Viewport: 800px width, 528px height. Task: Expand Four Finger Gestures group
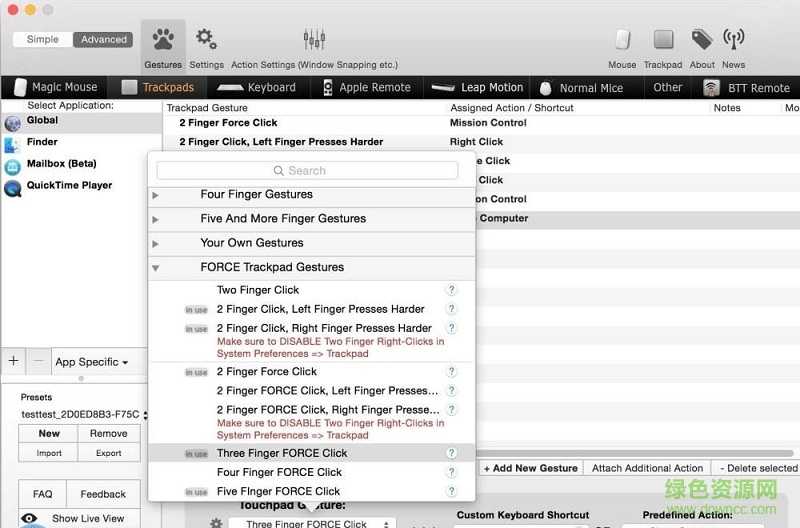[x=156, y=195]
